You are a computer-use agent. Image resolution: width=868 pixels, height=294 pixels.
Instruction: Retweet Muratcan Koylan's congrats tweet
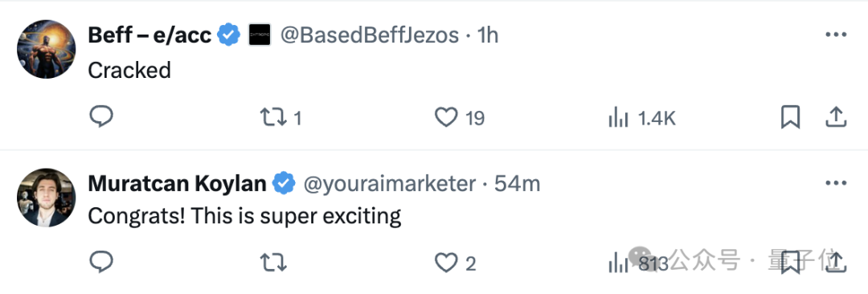(x=273, y=263)
